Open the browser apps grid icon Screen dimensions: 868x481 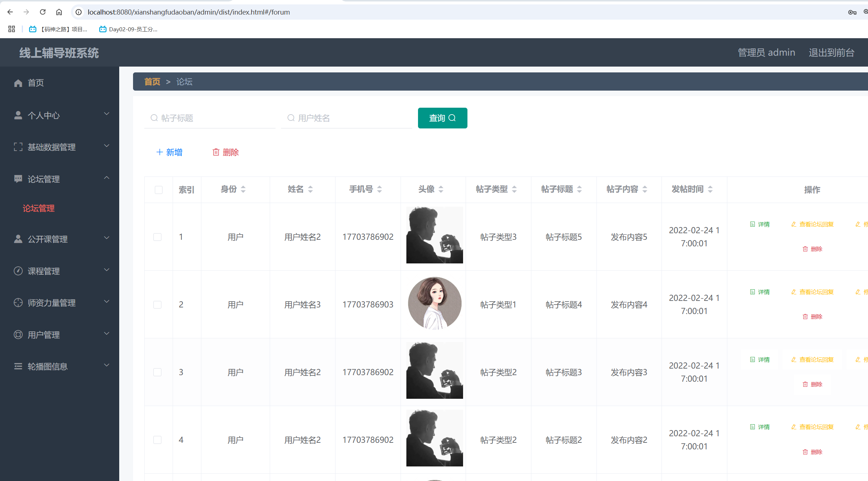point(12,29)
